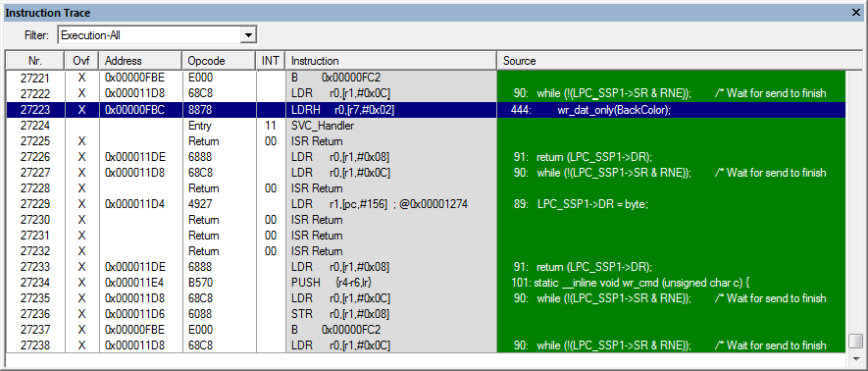Image resolution: width=868 pixels, height=371 pixels.
Task: Select highlighted row 27223
Action: tap(426, 110)
